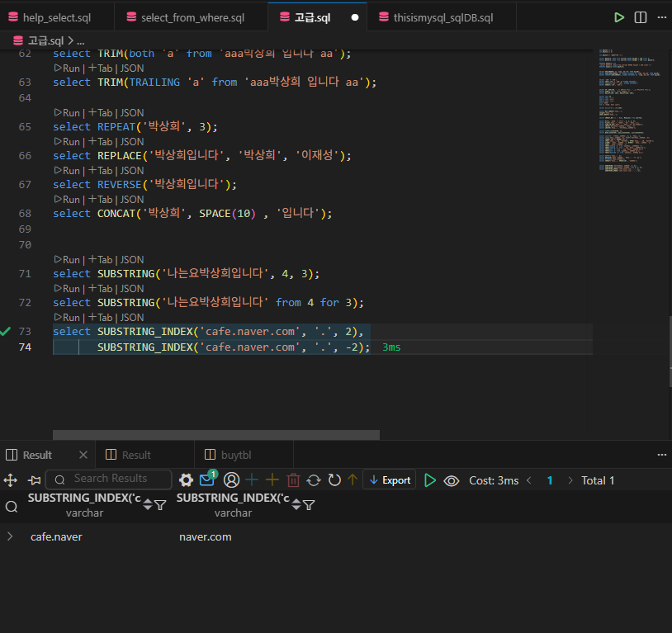Expand the cafe.naver result row

tap(10, 536)
